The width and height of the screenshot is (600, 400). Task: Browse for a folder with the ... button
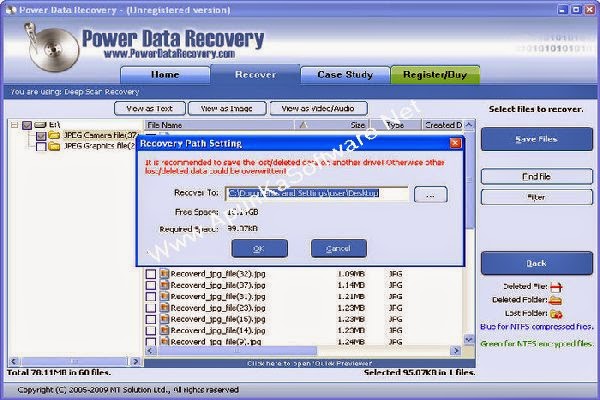pyautogui.click(x=430, y=195)
